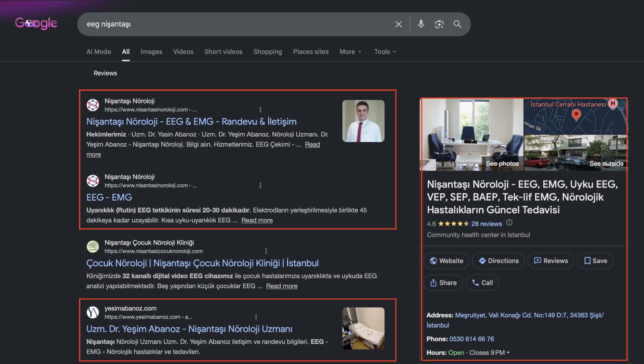Click Community health center in Istanbul text
644x364 pixels.
click(x=478, y=235)
